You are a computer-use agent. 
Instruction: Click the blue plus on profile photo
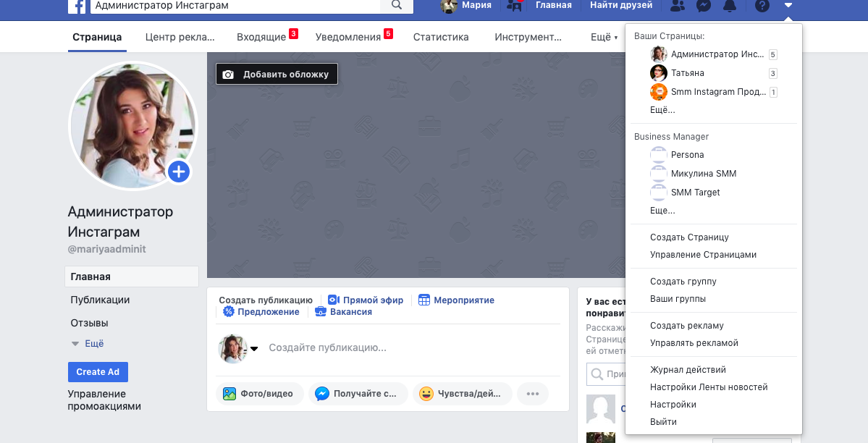tap(179, 172)
